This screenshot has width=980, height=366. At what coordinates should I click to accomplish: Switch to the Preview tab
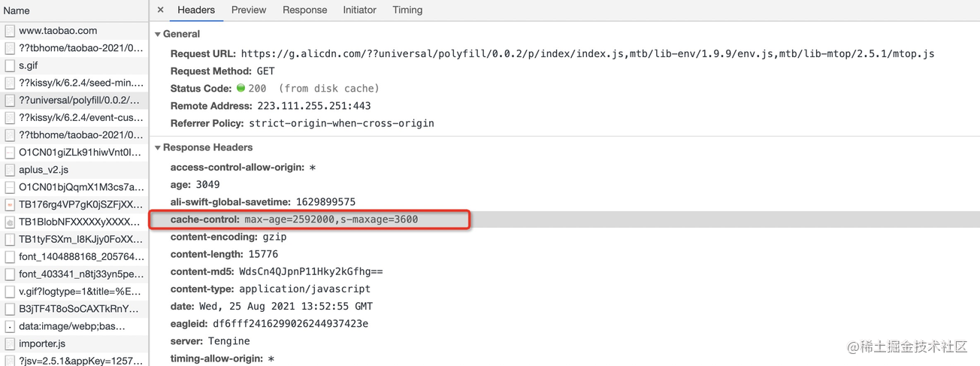pos(248,10)
